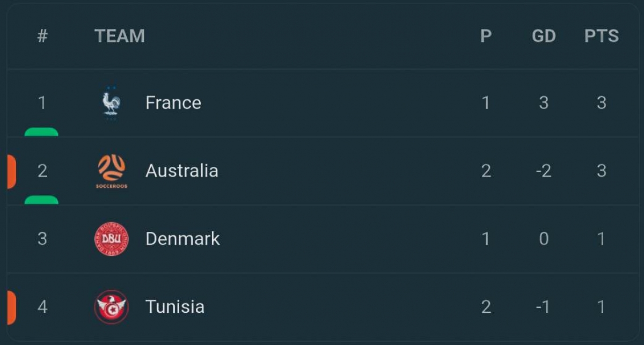644x345 pixels.
Task: Click the Australia Socceroos logo
Action: pos(112,171)
